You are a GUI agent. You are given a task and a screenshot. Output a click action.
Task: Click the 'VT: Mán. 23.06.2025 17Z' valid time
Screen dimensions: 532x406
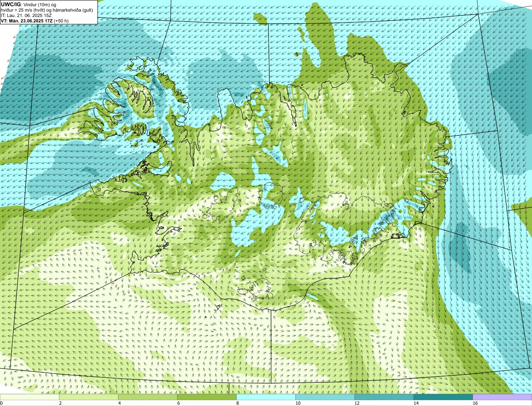click(x=27, y=21)
